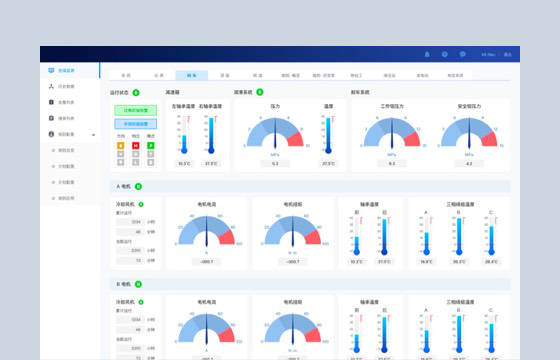Screen dimensions: 560x360
Task: Click the green status badge beside 运行状态
Action: [136, 92]
